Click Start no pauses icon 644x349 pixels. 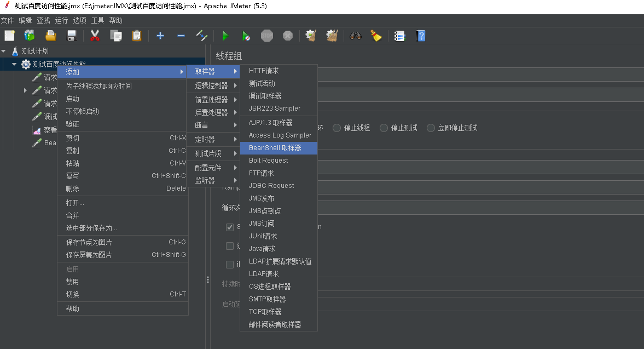[246, 36]
